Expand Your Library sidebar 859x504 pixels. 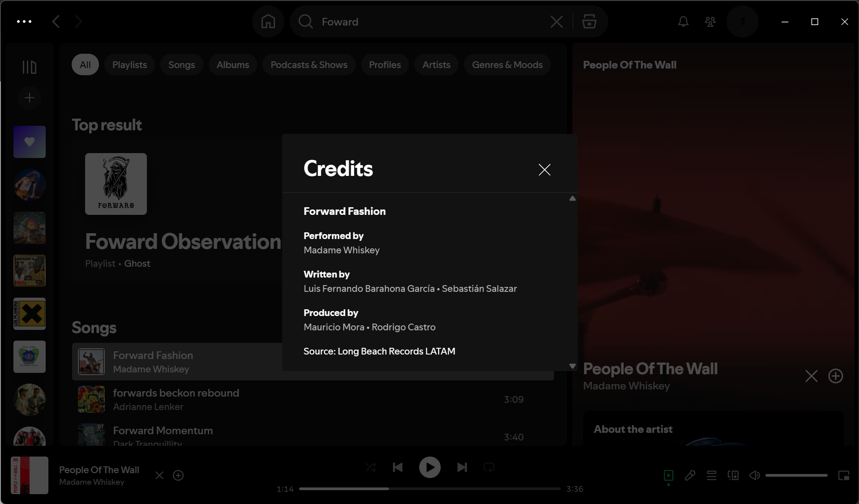[30, 67]
